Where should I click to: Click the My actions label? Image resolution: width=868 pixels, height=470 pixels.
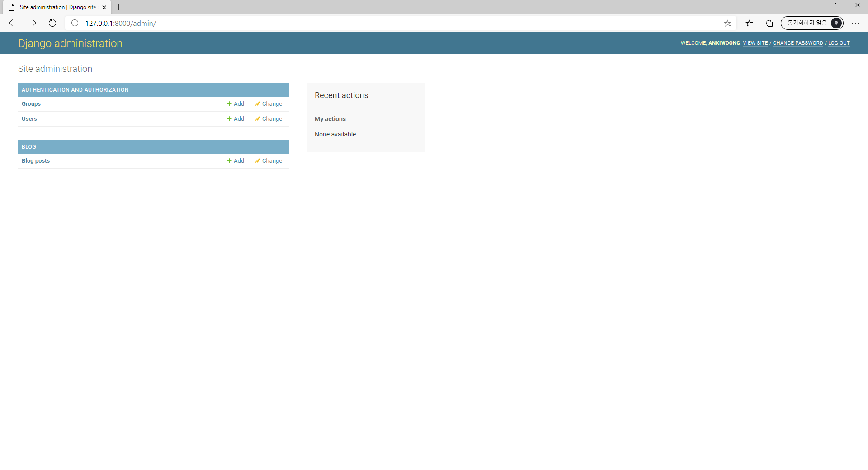(x=330, y=119)
